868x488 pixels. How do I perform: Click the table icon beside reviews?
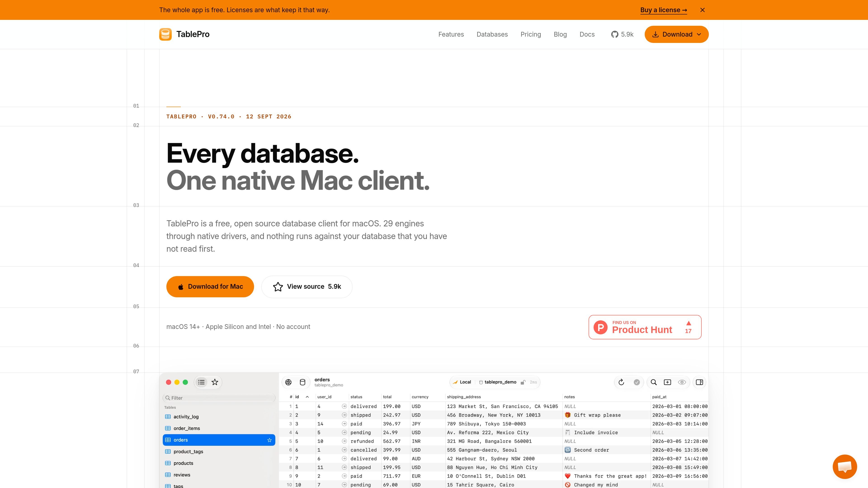[168, 475]
